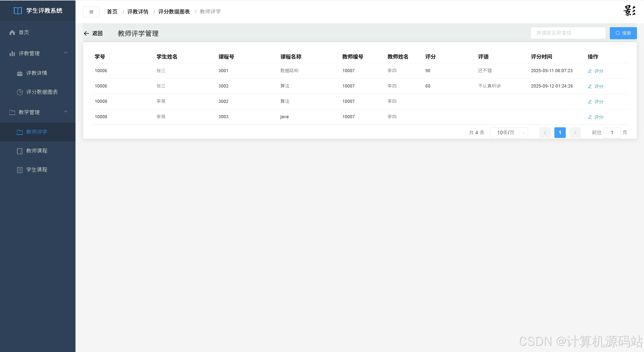Click the 课程名称 column header

click(x=291, y=57)
